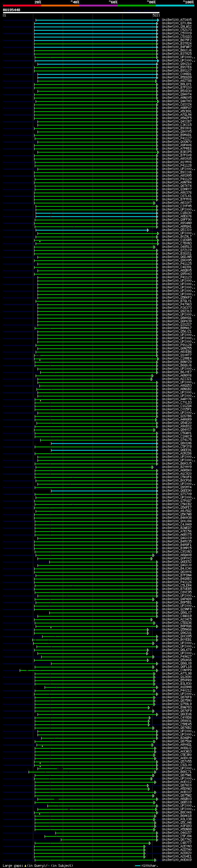
Task: Click hit label UniRef100_O59931
Action: coord(177,721)
